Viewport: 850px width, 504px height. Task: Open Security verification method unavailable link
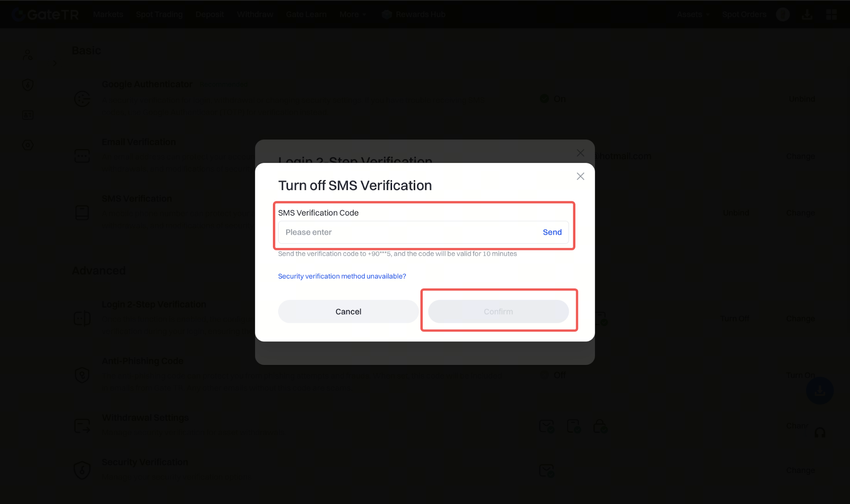coord(342,276)
